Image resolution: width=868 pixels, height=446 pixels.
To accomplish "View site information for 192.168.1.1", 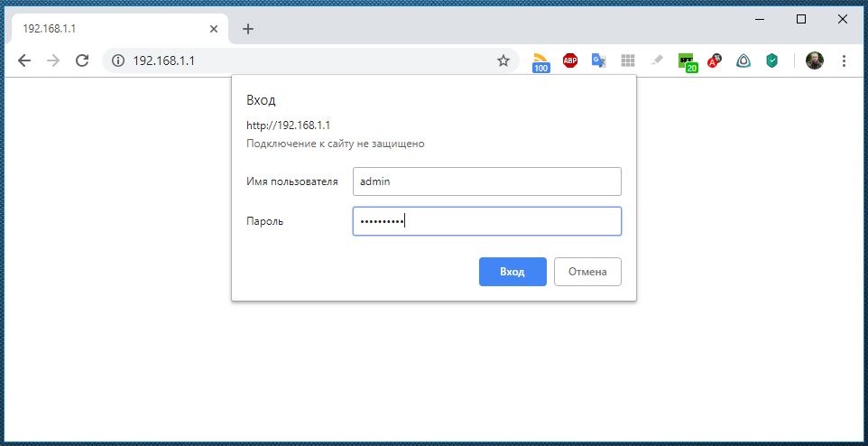I will coord(117,60).
